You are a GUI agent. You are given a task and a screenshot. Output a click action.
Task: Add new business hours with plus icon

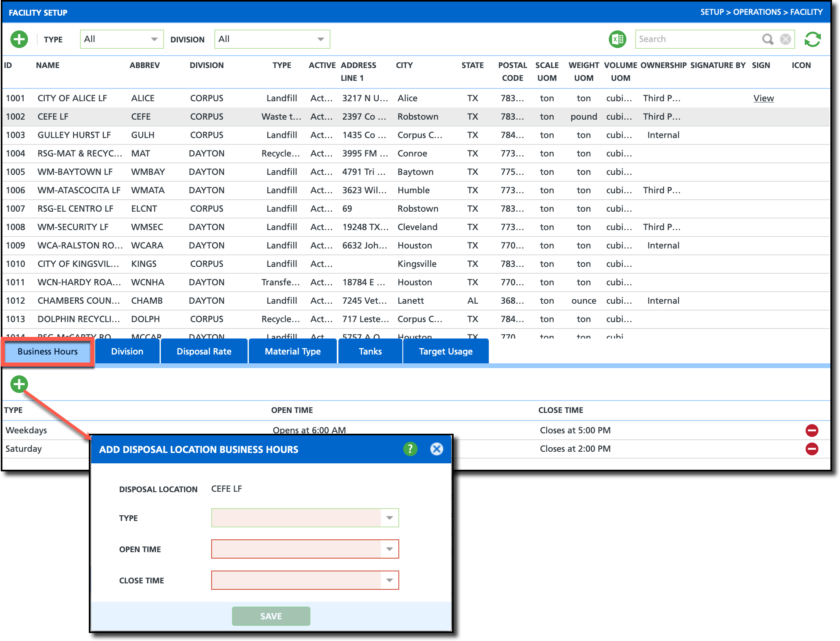pyautogui.click(x=19, y=384)
